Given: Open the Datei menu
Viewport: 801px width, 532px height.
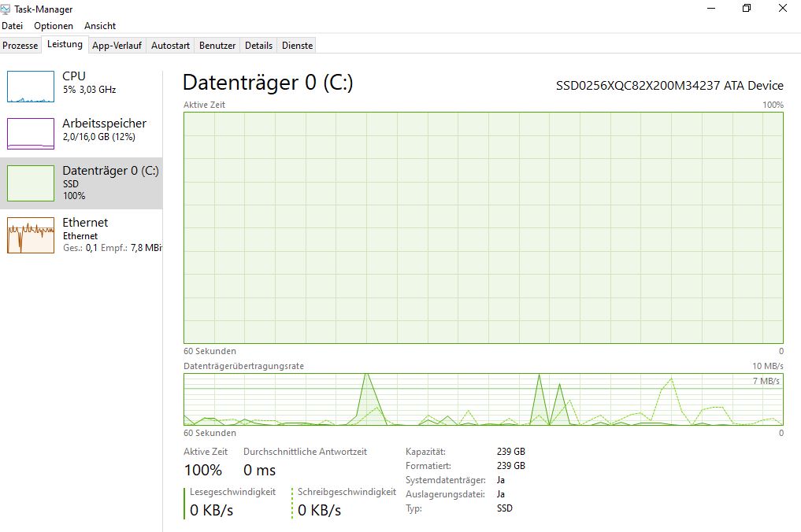Looking at the screenshot, I should pyautogui.click(x=13, y=26).
